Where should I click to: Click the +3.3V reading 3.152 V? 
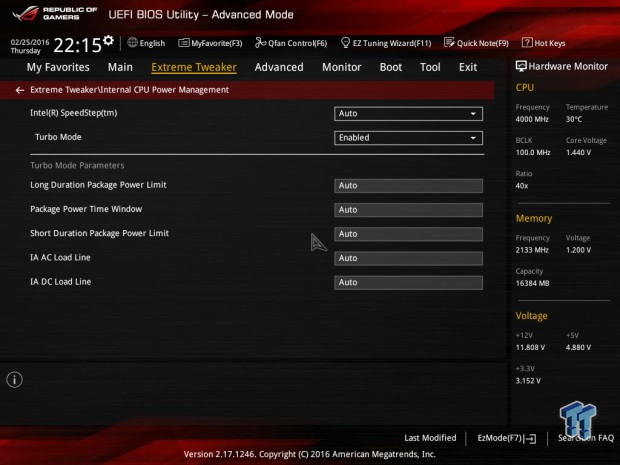pos(528,380)
